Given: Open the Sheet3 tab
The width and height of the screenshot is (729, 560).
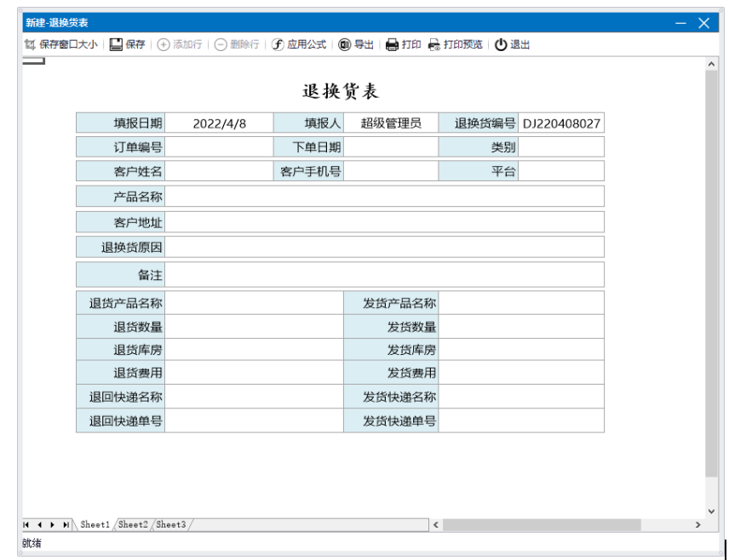Looking at the screenshot, I should (x=170, y=525).
